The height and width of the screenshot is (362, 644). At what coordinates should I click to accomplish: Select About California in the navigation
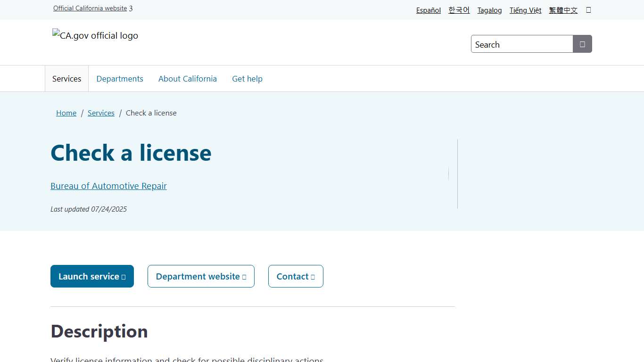pos(187,79)
